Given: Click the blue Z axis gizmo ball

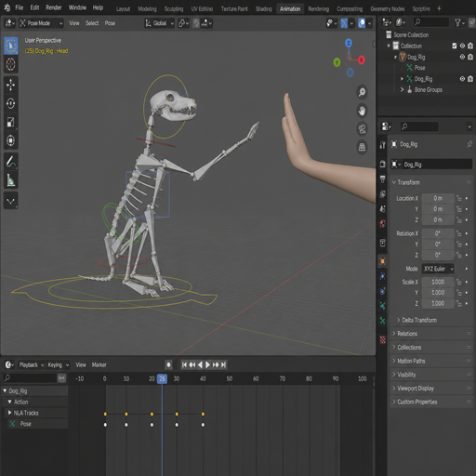Looking at the screenshot, I should pyautogui.click(x=349, y=43).
